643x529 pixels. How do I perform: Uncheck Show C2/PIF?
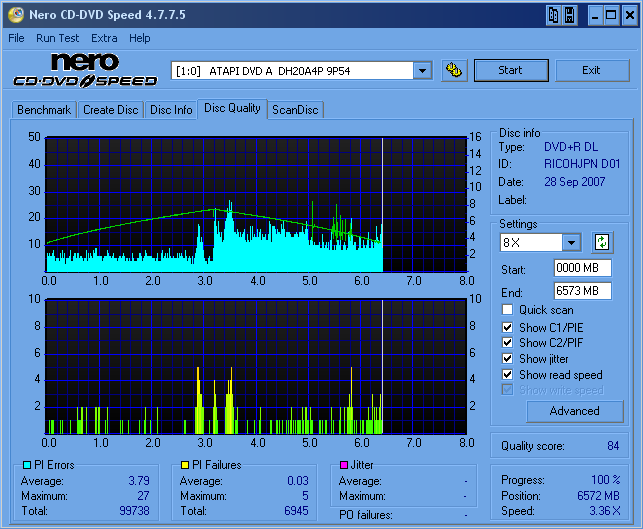(507, 342)
